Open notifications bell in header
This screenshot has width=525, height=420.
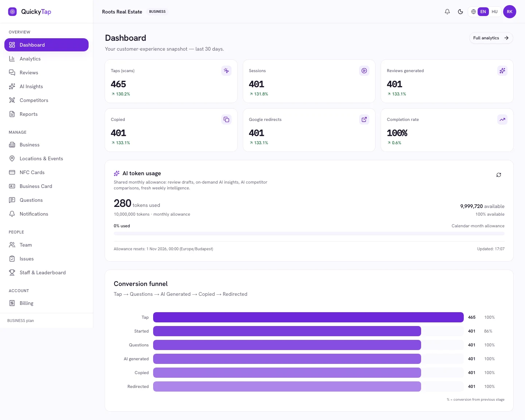click(x=447, y=12)
